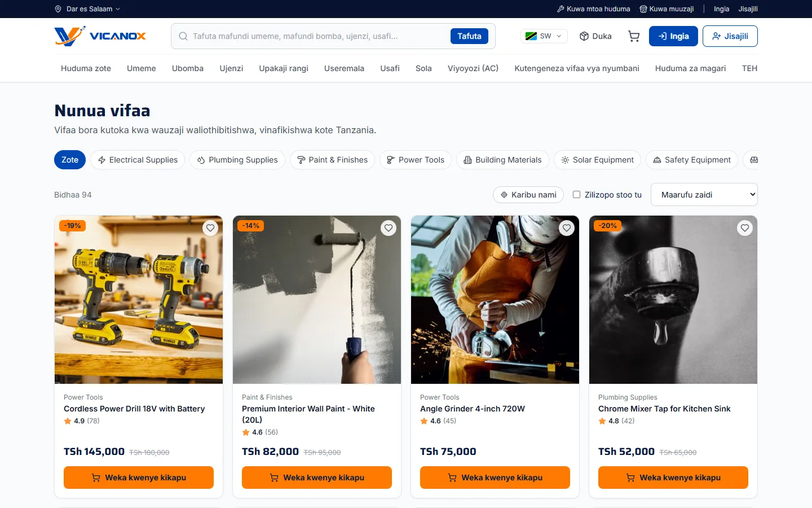Click the outlined Jisajili register button
The height and width of the screenshot is (508, 812).
730,36
